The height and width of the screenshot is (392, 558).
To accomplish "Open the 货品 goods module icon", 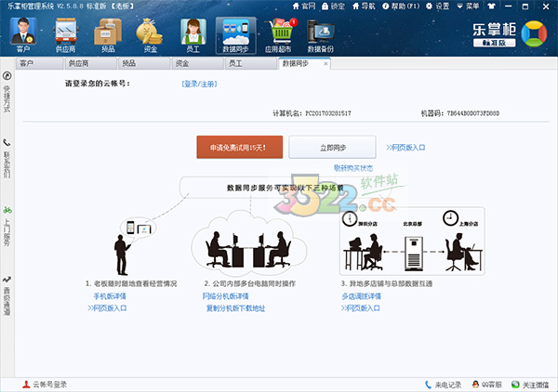I will point(108,35).
